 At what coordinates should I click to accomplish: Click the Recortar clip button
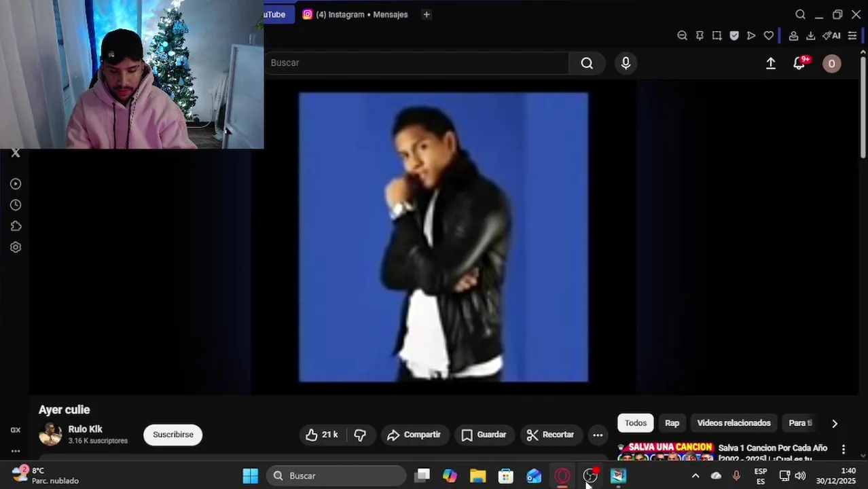pyautogui.click(x=550, y=435)
